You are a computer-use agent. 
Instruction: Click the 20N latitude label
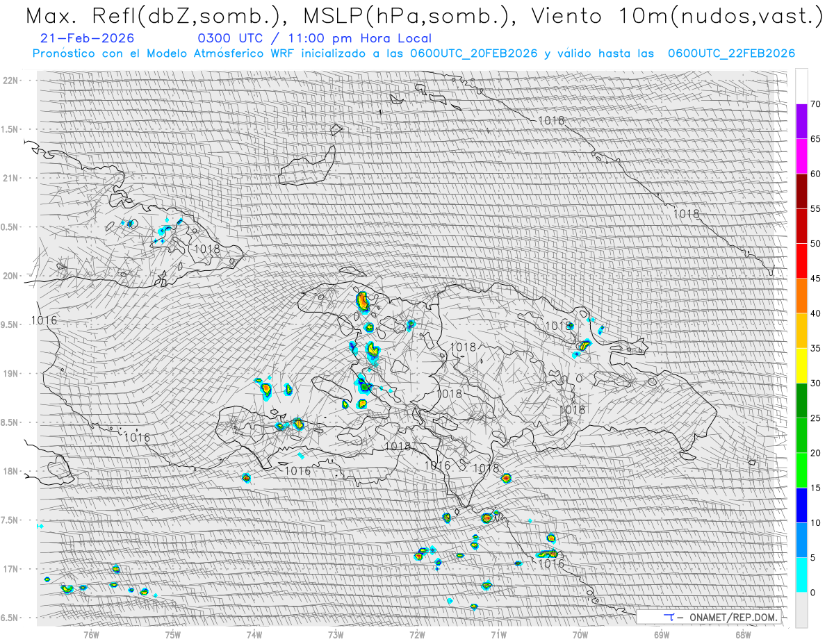[x=12, y=276]
